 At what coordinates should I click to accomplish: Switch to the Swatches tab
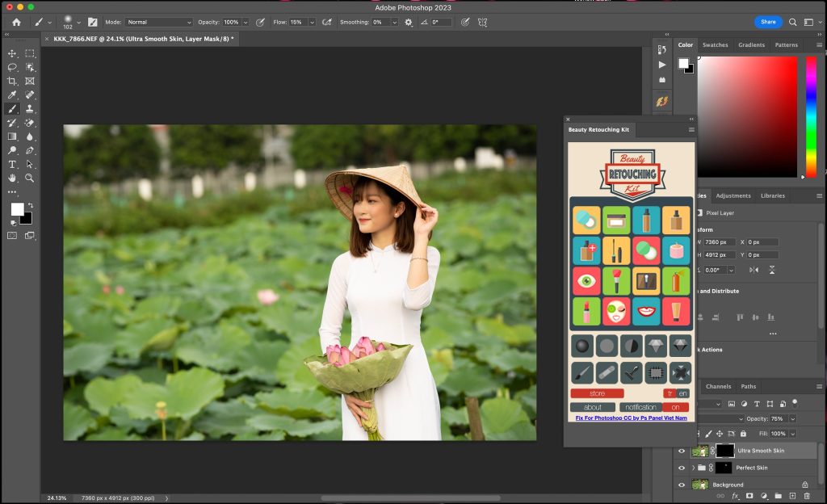point(716,44)
